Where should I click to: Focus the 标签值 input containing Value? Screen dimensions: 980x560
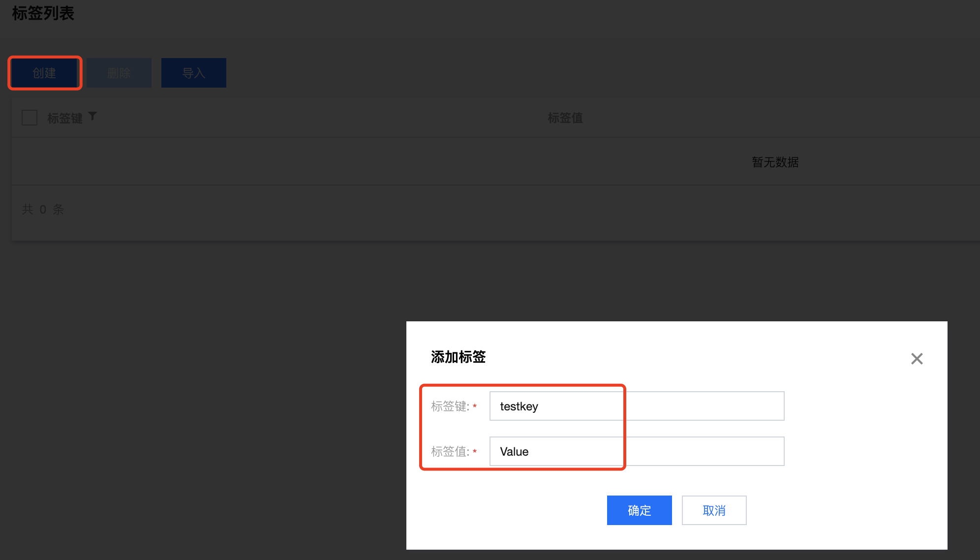click(x=637, y=451)
